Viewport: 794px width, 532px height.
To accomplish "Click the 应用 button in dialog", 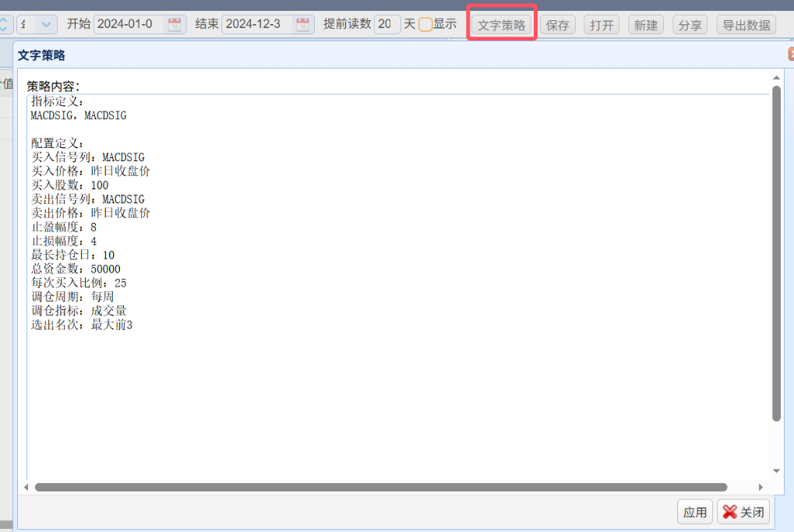I will click(695, 513).
